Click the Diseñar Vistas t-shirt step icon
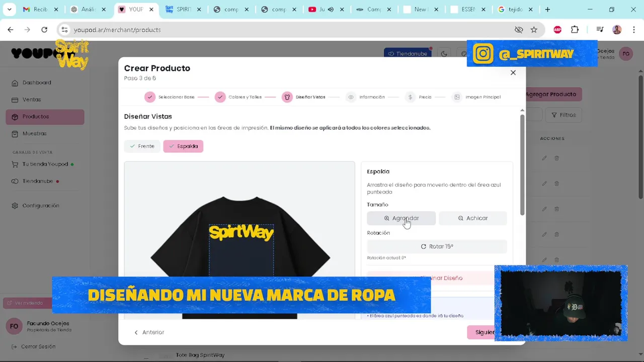 287,97
